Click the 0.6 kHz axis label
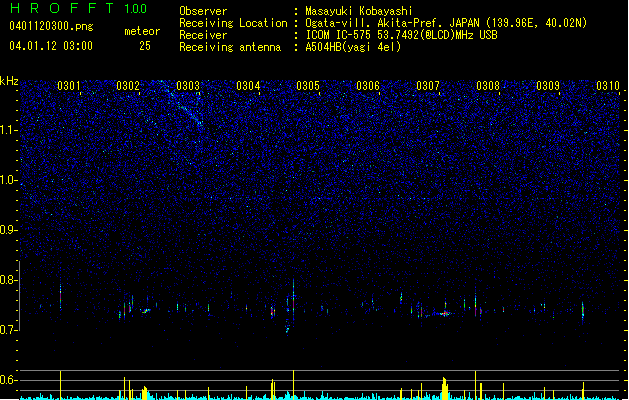This screenshot has height=400, width=629. tap(9, 380)
